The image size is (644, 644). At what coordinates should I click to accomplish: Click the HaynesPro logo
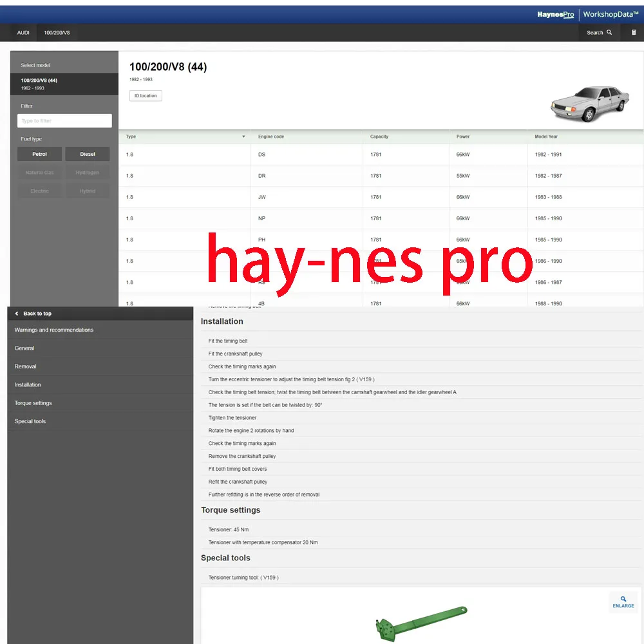click(554, 14)
